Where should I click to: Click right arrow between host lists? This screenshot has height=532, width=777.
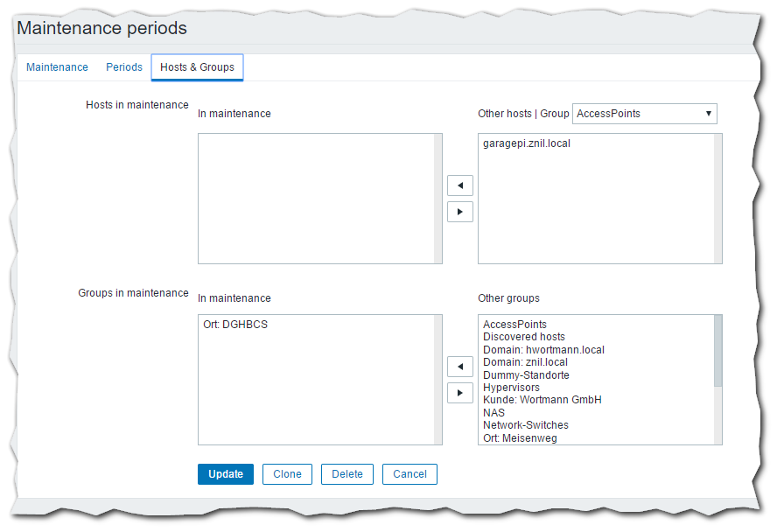(459, 212)
